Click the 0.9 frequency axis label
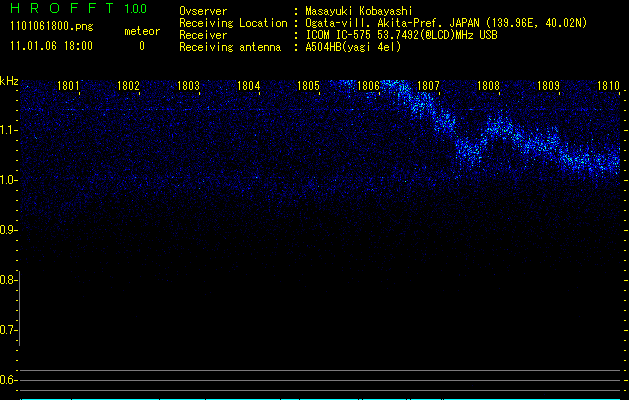This screenshot has width=629, height=400. (x=8, y=230)
